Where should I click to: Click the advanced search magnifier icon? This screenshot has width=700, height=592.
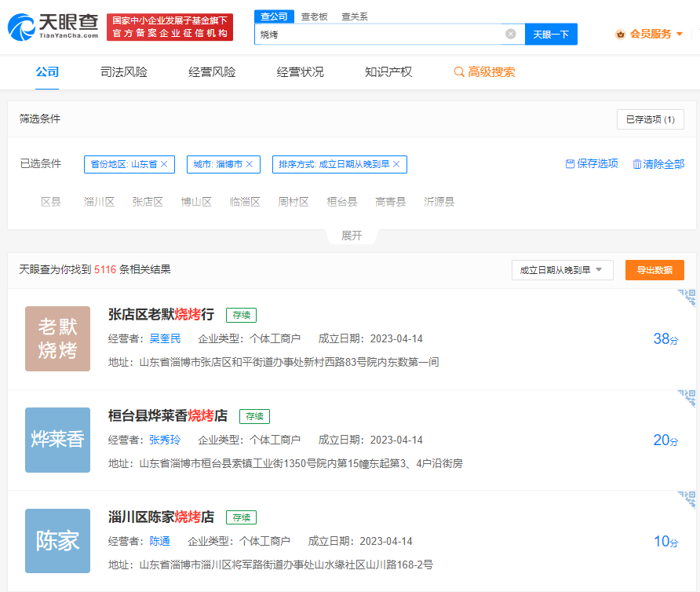click(x=459, y=72)
